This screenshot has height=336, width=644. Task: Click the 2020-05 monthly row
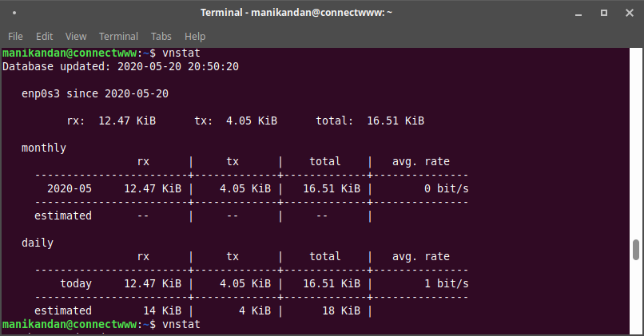(257, 188)
